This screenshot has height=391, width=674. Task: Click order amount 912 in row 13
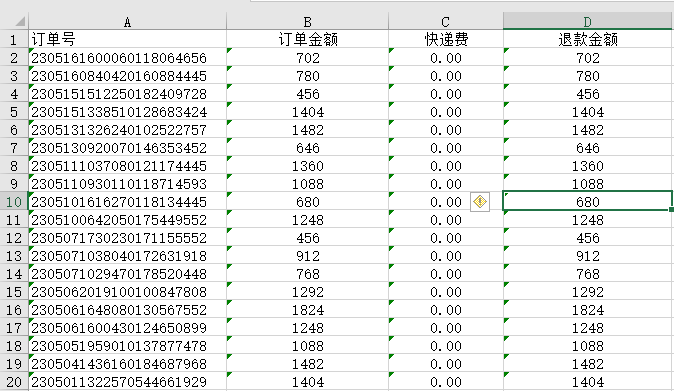point(307,256)
